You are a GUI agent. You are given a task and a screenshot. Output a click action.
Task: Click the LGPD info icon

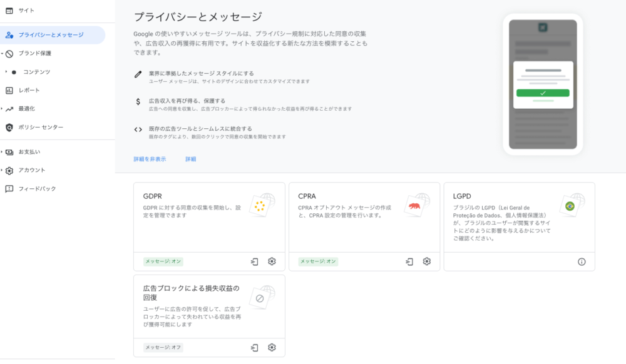[x=582, y=262]
